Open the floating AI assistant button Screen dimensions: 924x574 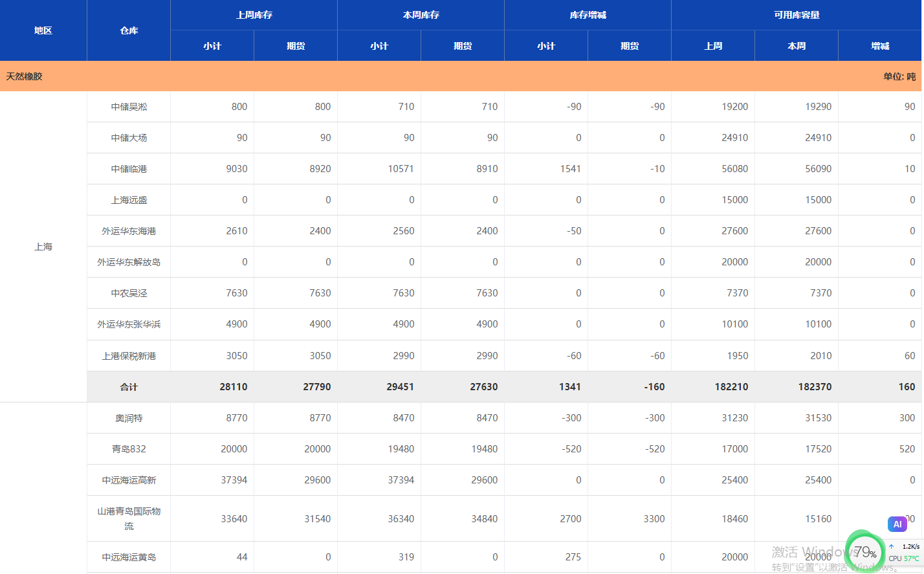pos(897,524)
